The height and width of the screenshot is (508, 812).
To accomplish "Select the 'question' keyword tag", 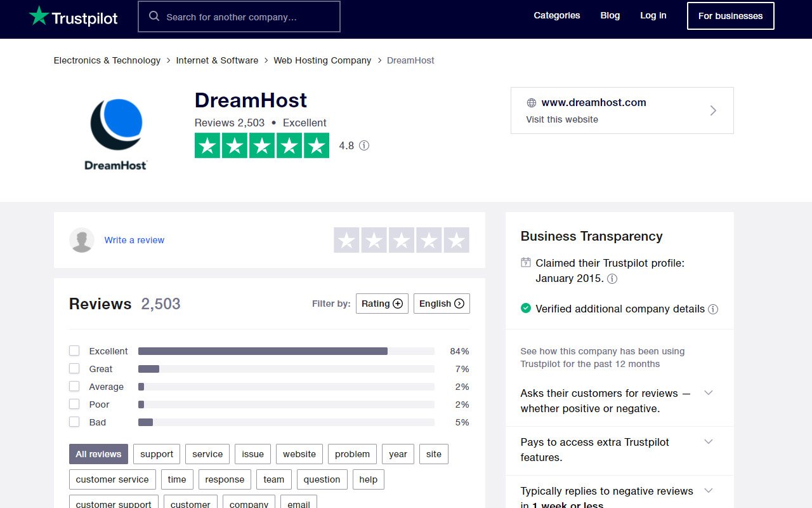I will (322, 479).
